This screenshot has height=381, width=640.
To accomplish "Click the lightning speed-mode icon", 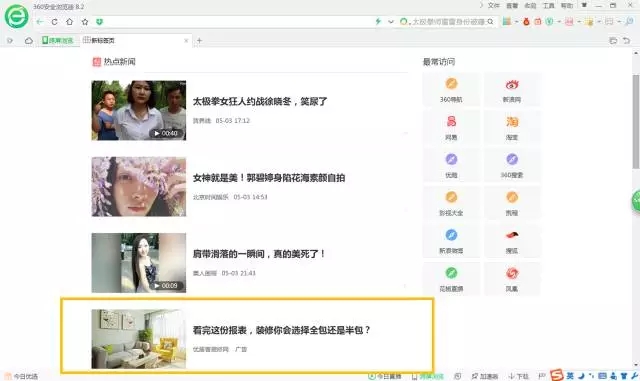I will pyautogui.click(x=378, y=21).
